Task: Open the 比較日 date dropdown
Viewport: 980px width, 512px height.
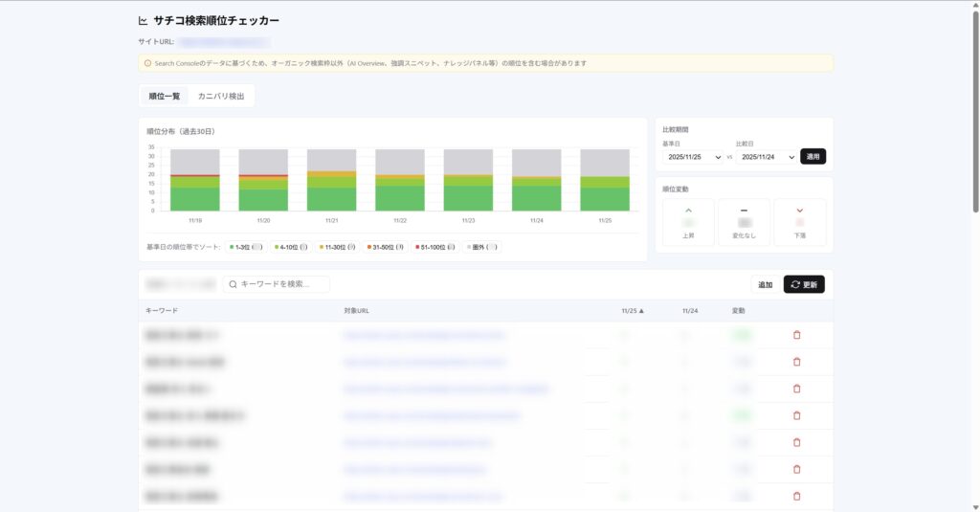Action: [767, 157]
